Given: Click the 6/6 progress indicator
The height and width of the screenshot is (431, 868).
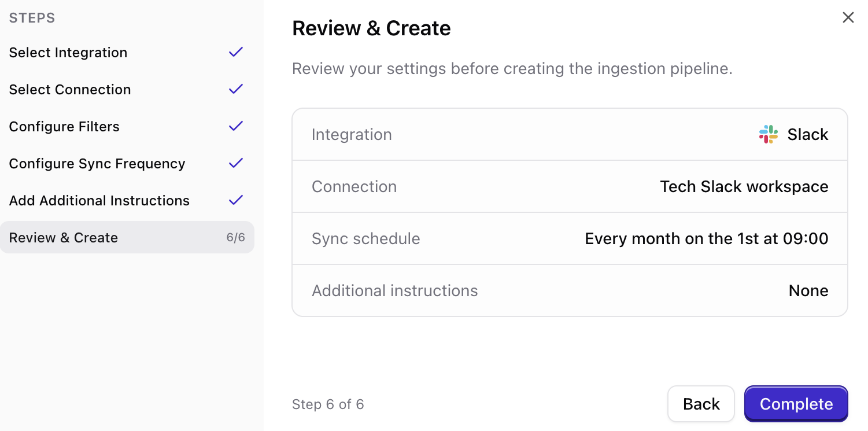Looking at the screenshot, I should click(x=236, y=237).
